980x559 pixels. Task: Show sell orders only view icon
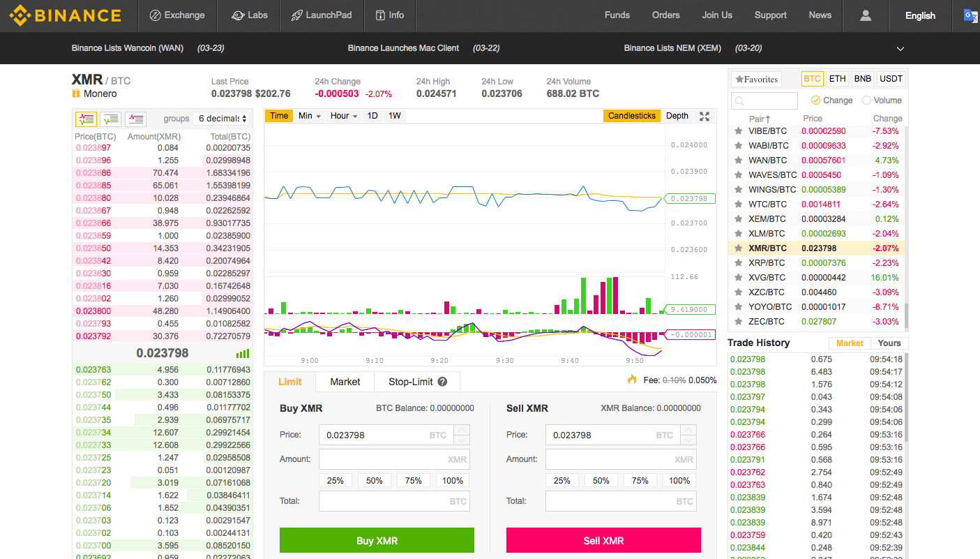point(135,119)
